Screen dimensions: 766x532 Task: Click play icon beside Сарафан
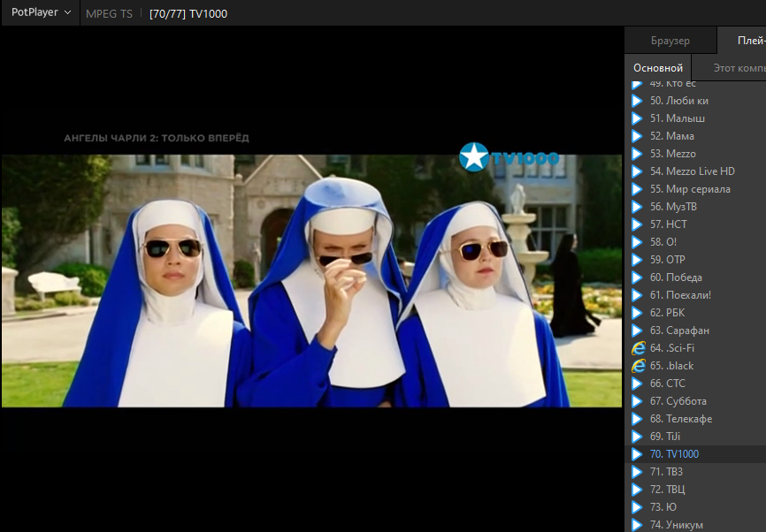(637, 331)
